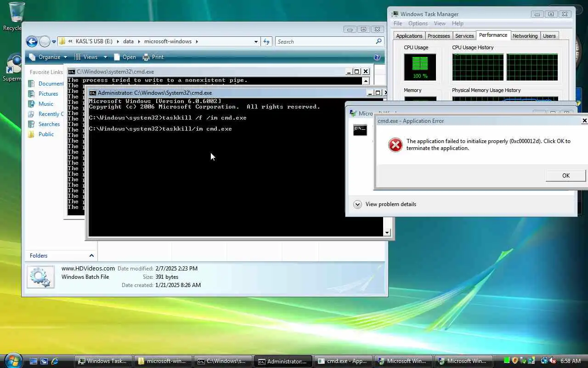The width and height of the screenshot is (588, 368).
Task: Click the network tray icon
Action: [x=544, y=361]
